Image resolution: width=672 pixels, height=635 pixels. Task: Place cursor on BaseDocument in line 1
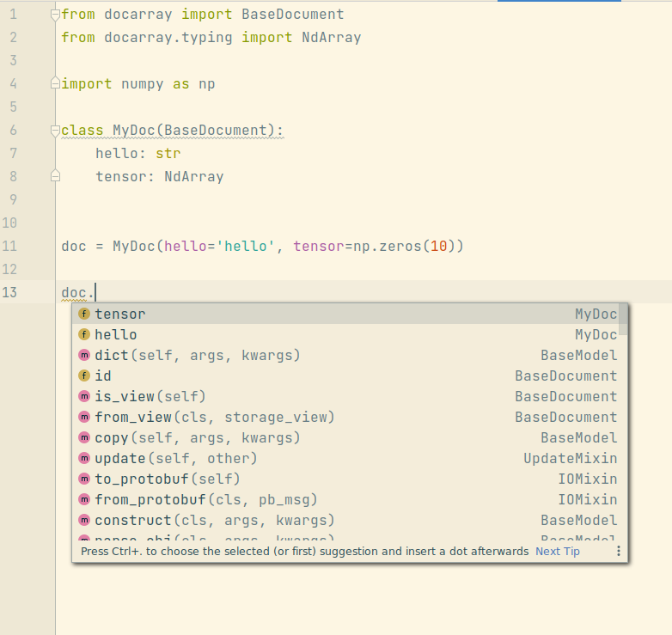pyautogui.click(x=293, y=14)
